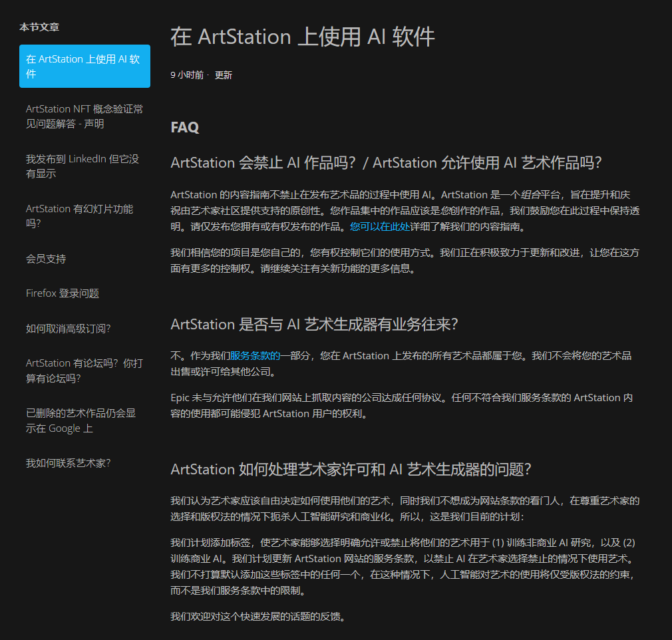Click the 本节文章 sidebar heading
The image size is (672, 640).
coord(39,27)
